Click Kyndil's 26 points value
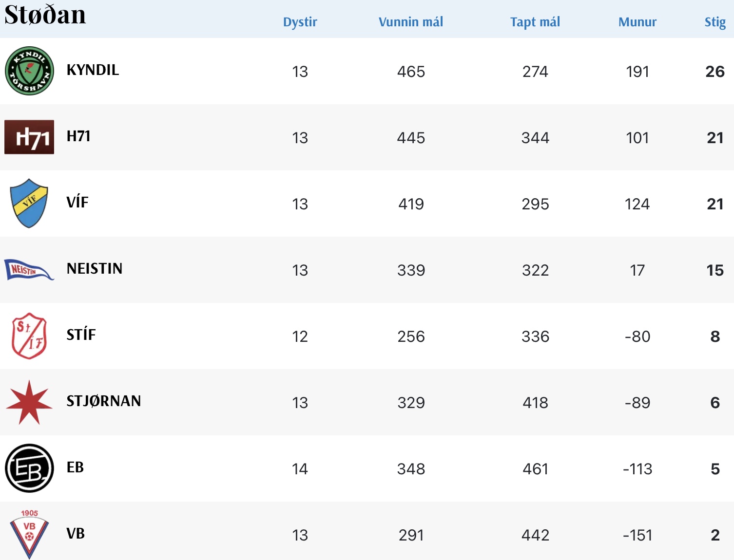The height and width of the screenshot is (560, 734). [x=715, y=72]
